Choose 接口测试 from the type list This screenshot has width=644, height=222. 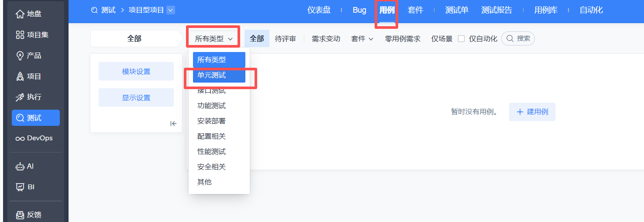pos(219,90)
